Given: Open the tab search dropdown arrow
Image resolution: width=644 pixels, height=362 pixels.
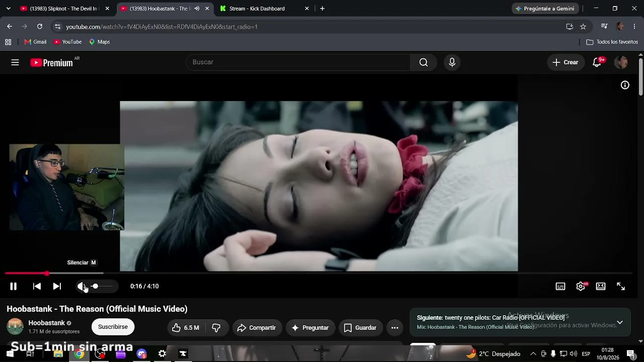Looking at the screenshot, I should [x=8, y=9].
